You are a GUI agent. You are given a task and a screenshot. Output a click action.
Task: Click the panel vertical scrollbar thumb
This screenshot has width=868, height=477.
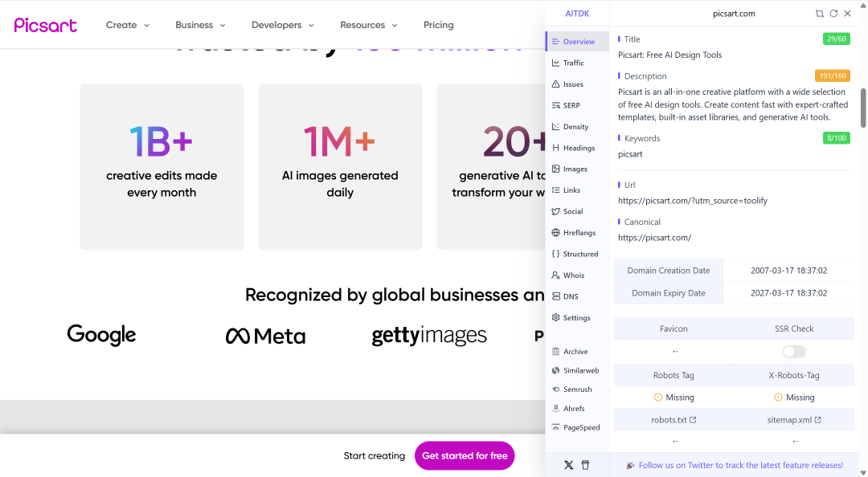(x=863, y=108)
